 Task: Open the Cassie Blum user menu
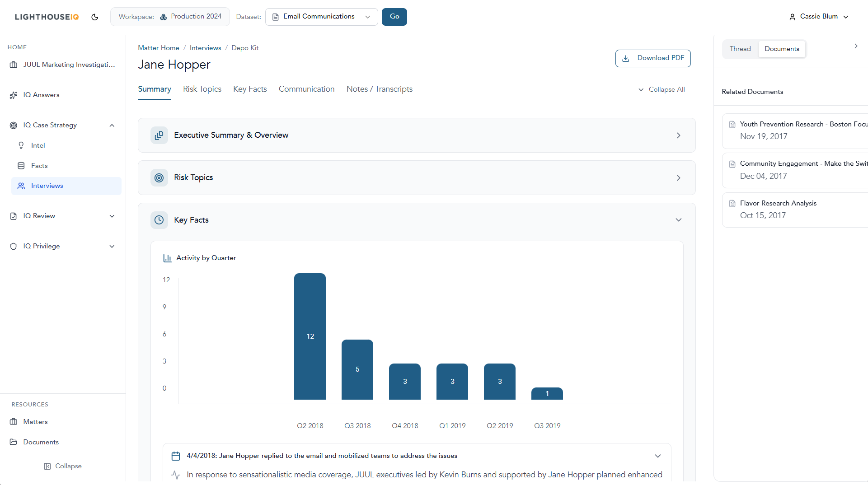pyautogui.click(x=819, y=17)
